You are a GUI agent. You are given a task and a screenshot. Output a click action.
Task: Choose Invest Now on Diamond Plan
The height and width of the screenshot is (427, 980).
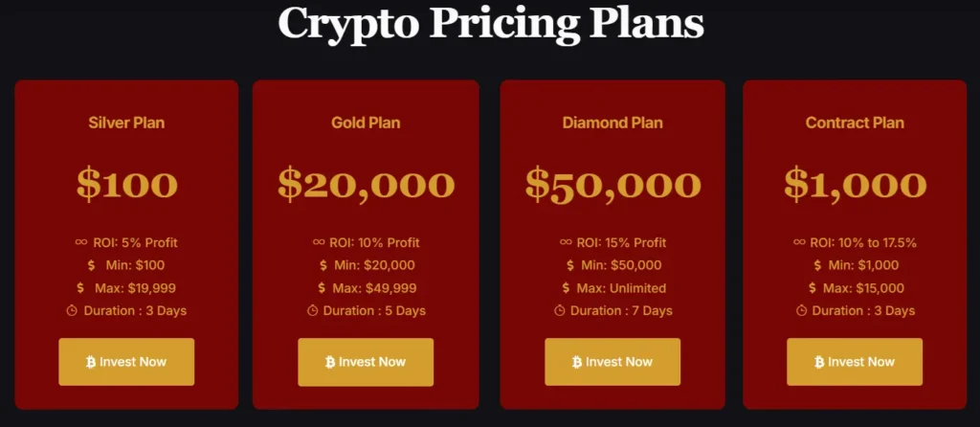(x=612, y=362)
